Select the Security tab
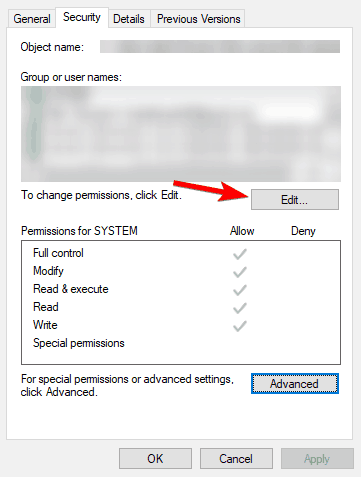 (82, 17)
